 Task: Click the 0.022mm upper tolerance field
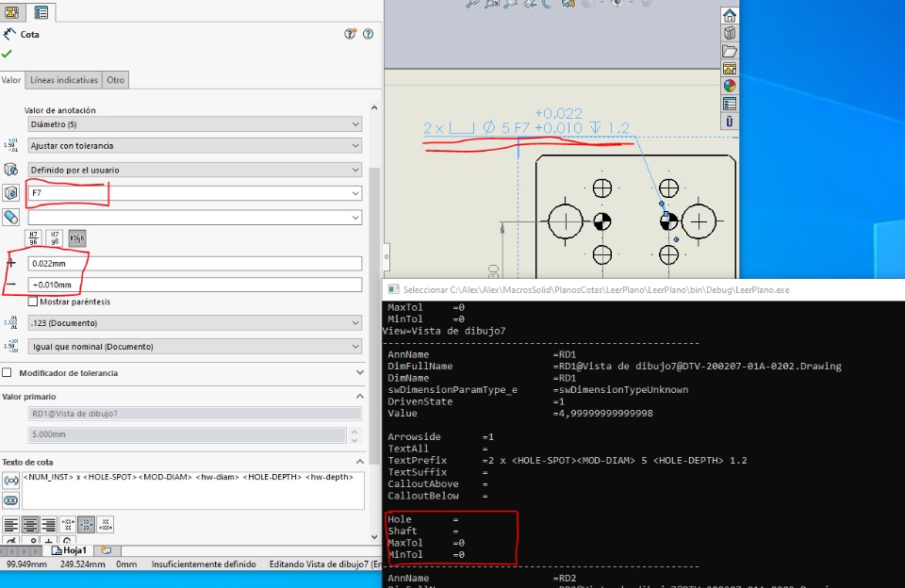click(195, 263)
